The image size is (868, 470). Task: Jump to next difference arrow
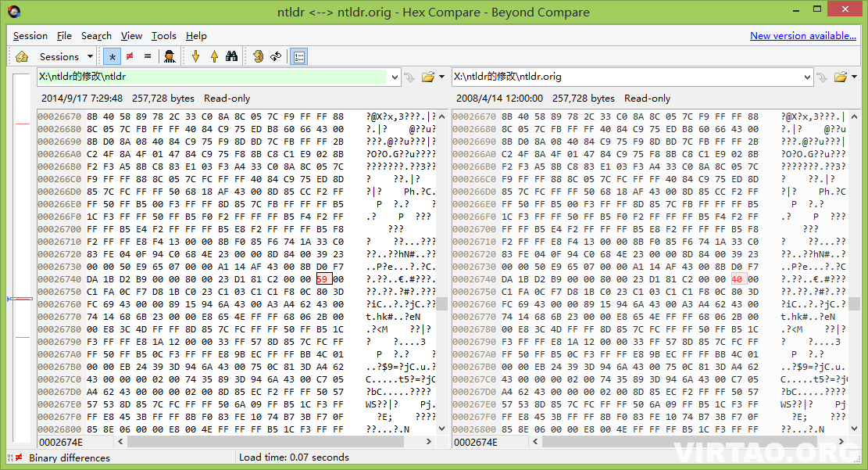195,56
